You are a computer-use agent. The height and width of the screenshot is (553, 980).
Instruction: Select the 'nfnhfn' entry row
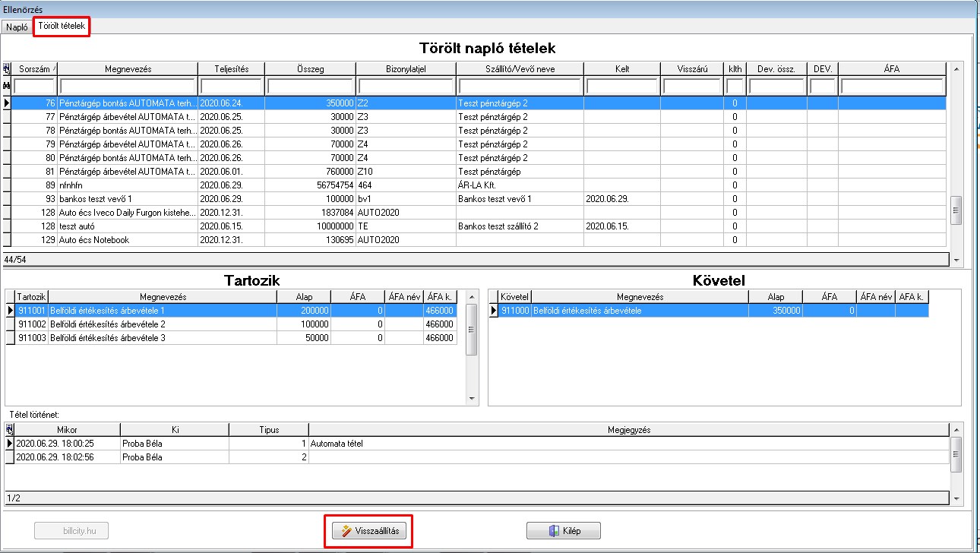[479, 185]
